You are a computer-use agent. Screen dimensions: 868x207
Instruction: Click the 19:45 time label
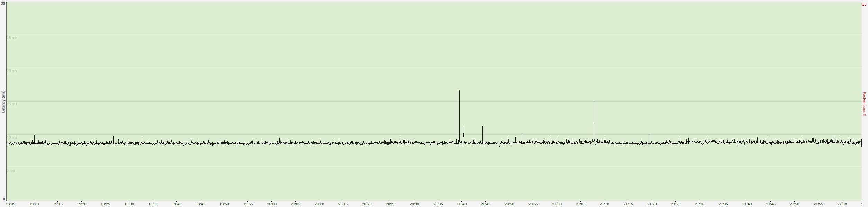200,204
